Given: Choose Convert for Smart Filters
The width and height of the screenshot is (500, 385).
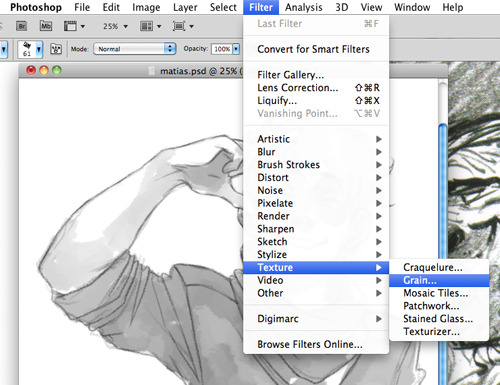Looking at the screenshot, I should (316, 49).
